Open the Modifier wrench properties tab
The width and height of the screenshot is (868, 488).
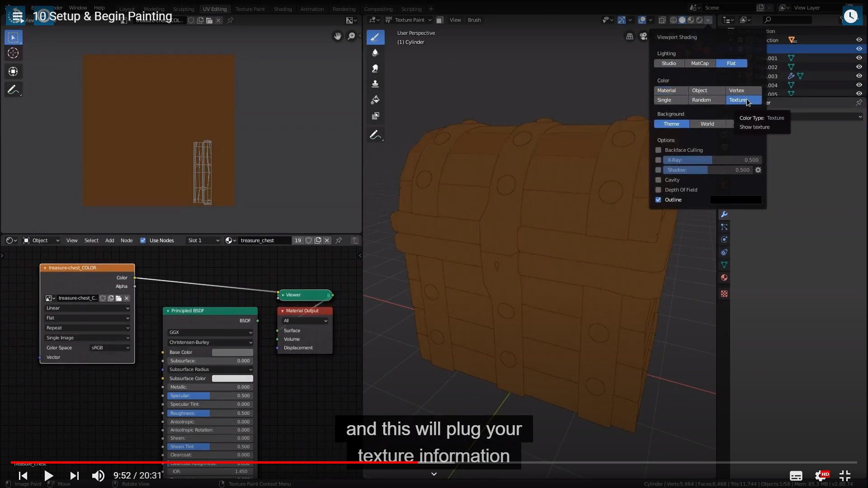724,214
